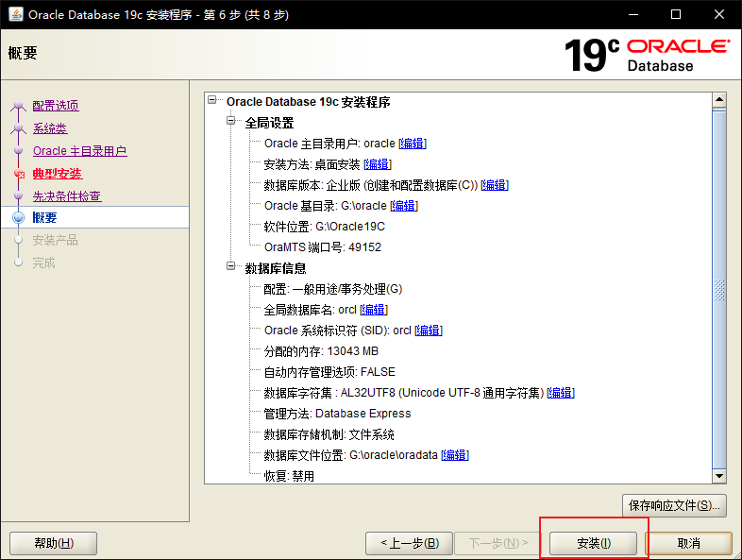Click the scrollbar down arrow
742x560 pixels.
(x=719, y=476)
